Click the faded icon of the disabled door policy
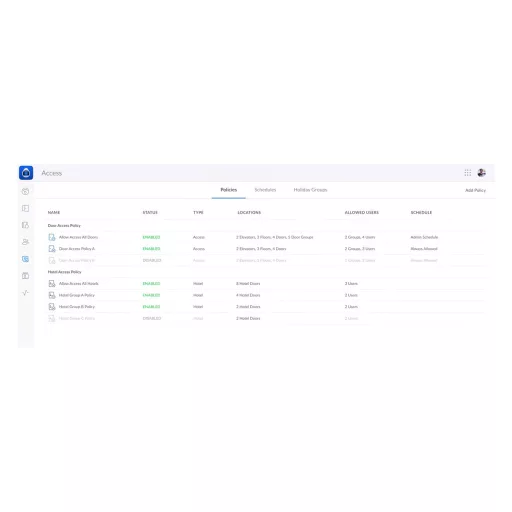 point(52,260)
